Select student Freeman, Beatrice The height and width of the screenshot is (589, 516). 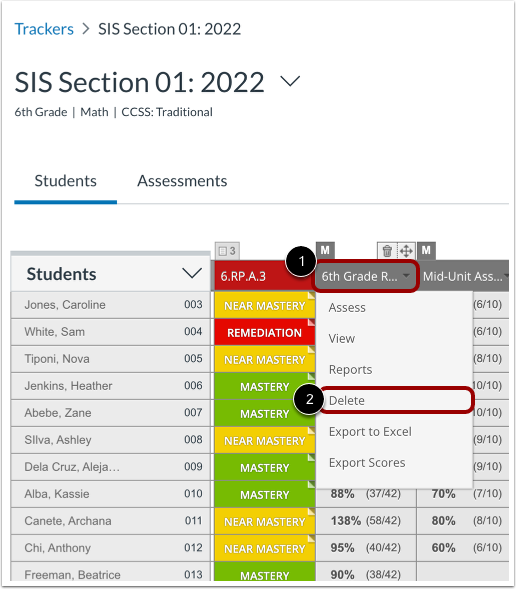point(72,575)
